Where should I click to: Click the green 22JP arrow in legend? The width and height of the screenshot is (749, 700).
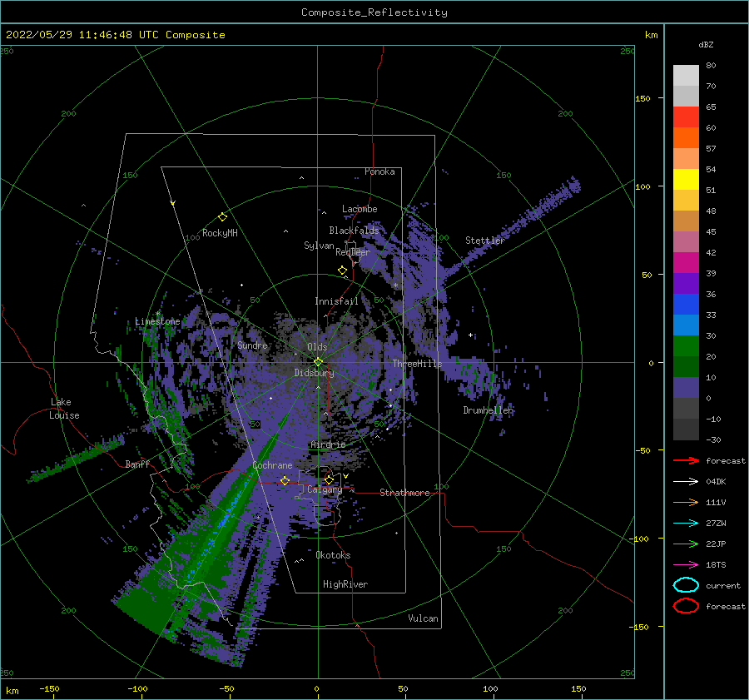pos(686,544)
